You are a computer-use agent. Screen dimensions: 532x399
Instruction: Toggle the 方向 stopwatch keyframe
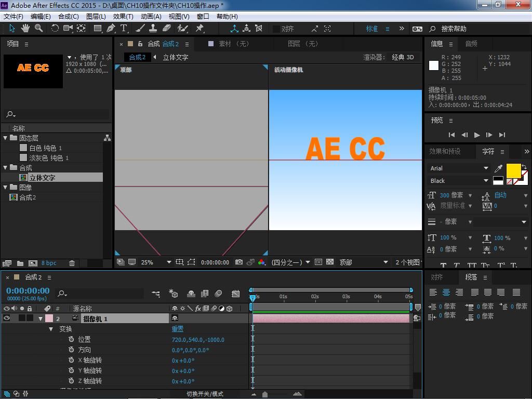(x=71, y=350)
